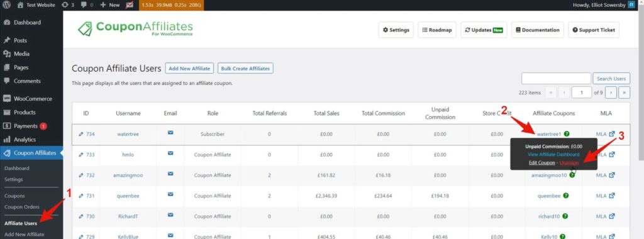Screen dimensions: 644x239
Task: Click green help icon beside queenbee coupon
Action: pos(566,196)
